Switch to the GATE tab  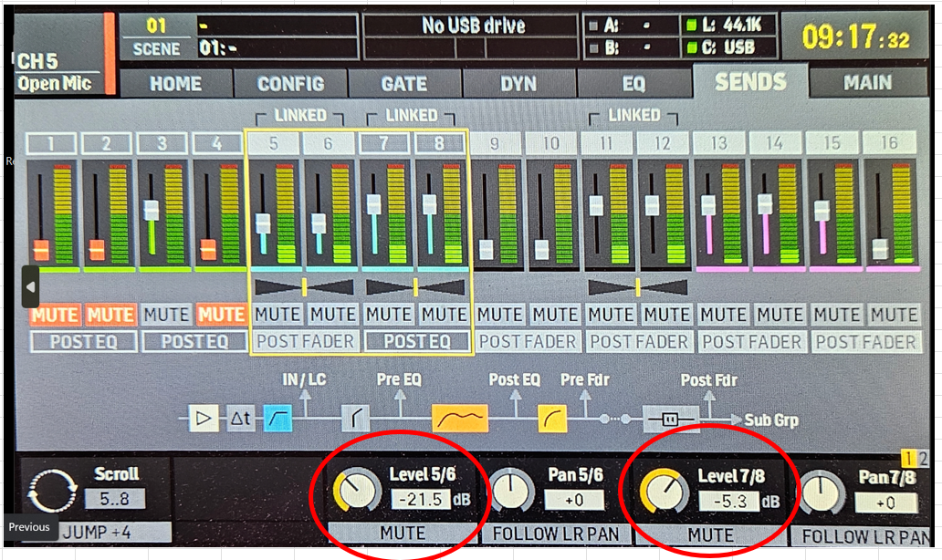tap(404, 83)
